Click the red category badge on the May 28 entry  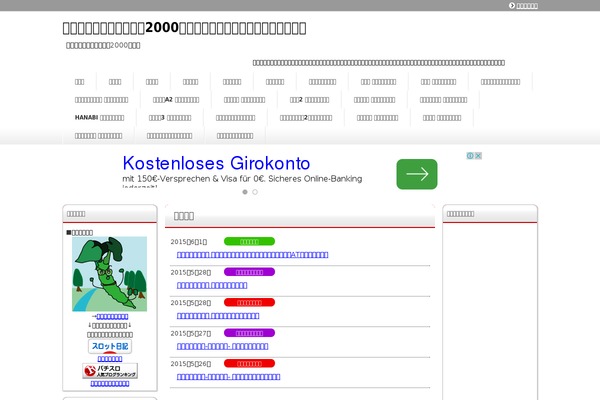(249, 302)
